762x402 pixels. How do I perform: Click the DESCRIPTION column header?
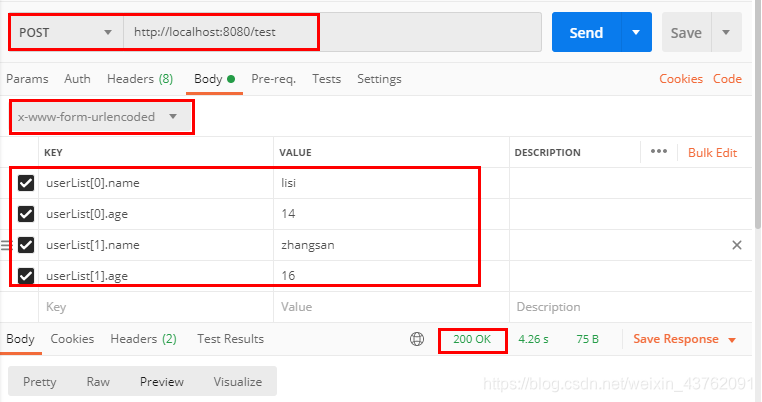tap(548, 153)
